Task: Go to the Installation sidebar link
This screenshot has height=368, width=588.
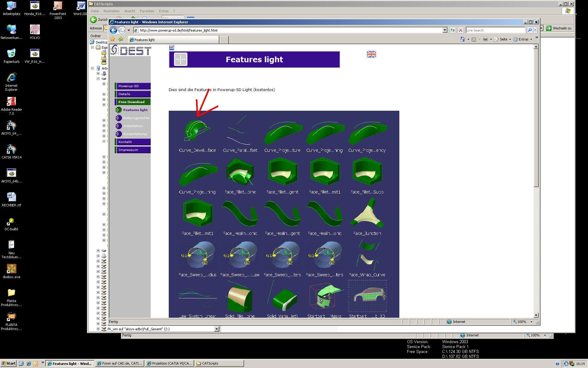Action: [x=133, y=126]
